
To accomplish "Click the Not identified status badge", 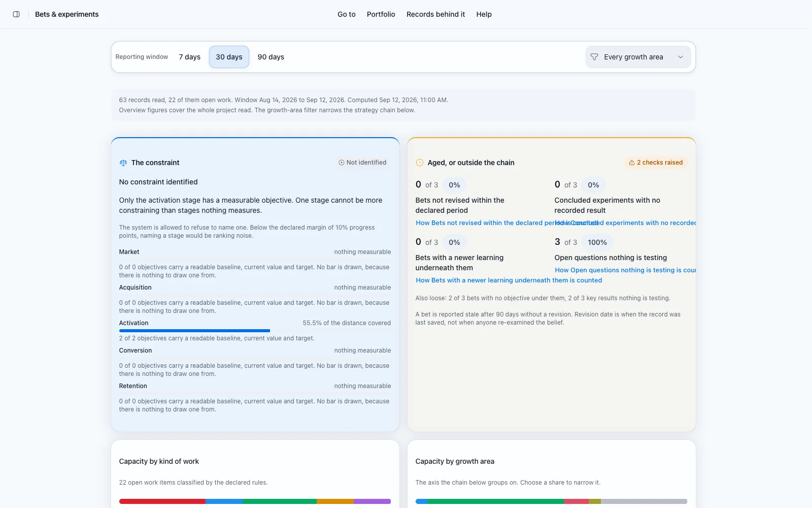I will (362, 163).
